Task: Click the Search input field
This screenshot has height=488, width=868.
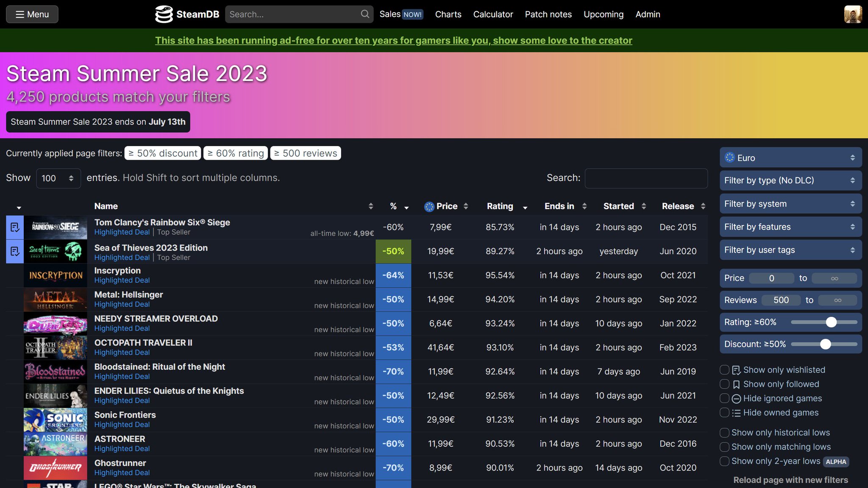Action: [646, 177]
